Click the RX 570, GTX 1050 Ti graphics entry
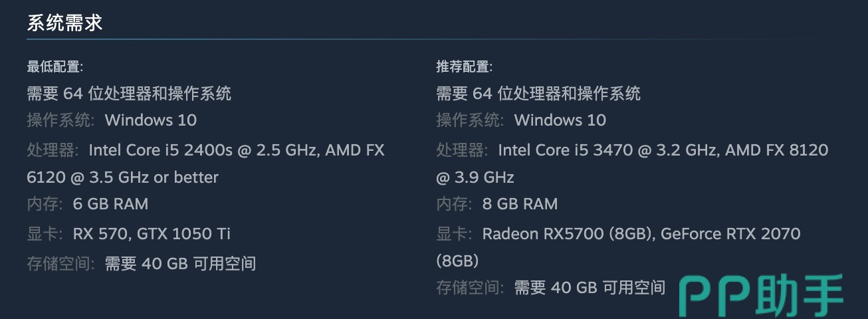The width and height of the screenshot is (868, 319). pyautogui.click(x=152, y=234)
